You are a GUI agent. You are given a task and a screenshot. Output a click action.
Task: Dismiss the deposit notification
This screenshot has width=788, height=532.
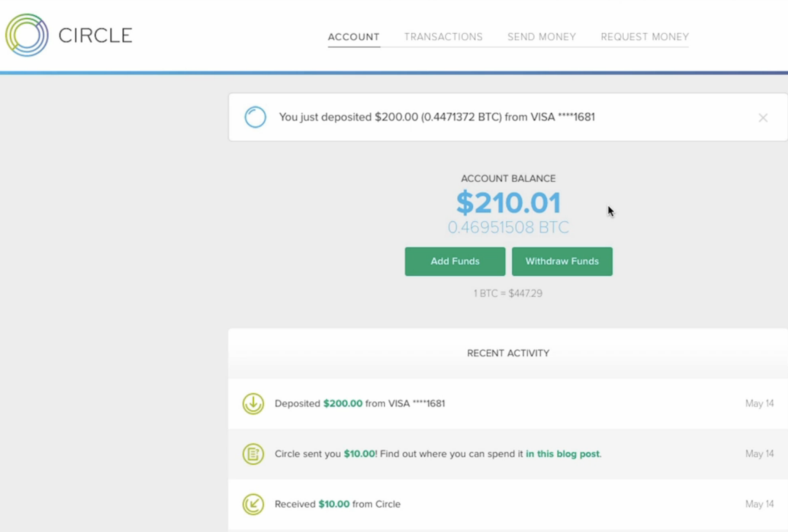763,117
